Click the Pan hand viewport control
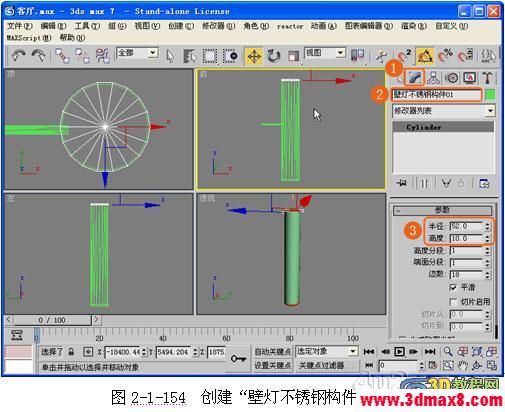 [x=463, y=366]
